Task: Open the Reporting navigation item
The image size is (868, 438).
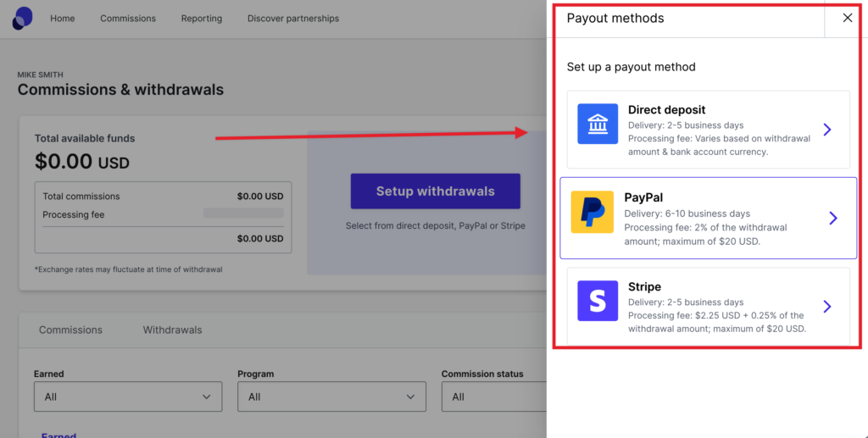Action: click(202, 19)
